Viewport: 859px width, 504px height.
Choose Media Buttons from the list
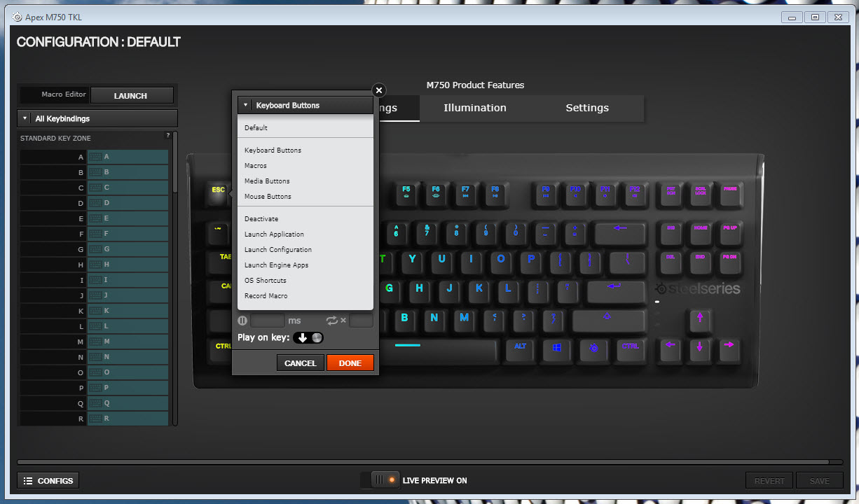click(267, 181)
